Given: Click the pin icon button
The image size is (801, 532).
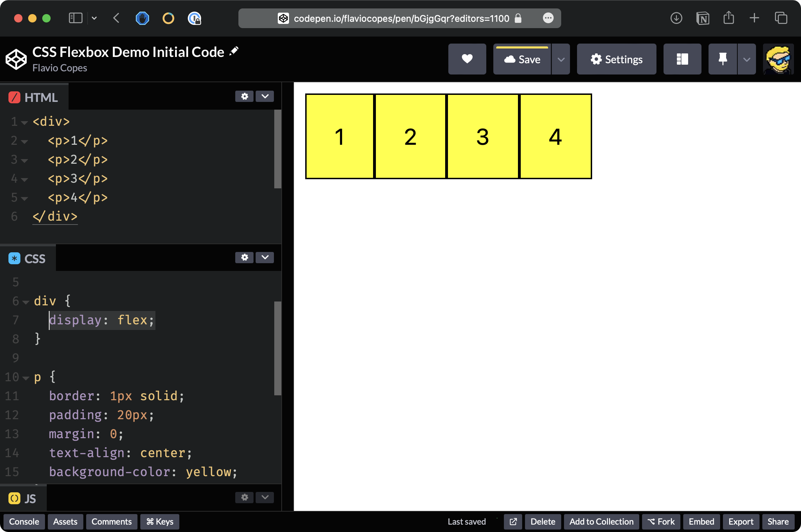Looking at the screenshot, I should [723, 59].
